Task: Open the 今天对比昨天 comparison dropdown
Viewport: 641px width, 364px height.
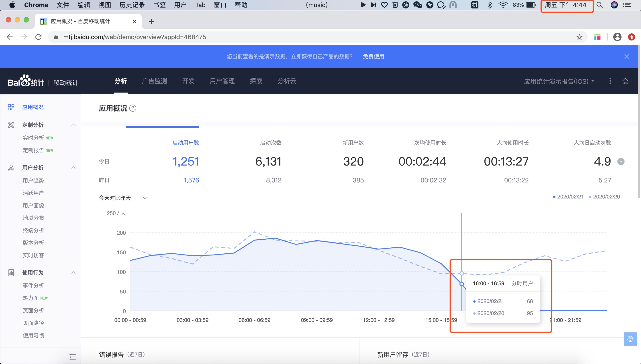Action: click(x=123, y=198)
